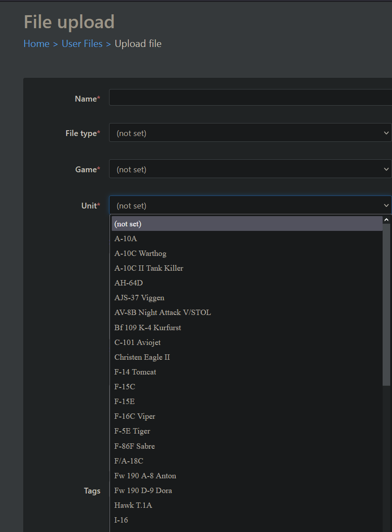Select Fw 190 A-8 Anton
The image size is (392, 532).
(x=247, y=476)
